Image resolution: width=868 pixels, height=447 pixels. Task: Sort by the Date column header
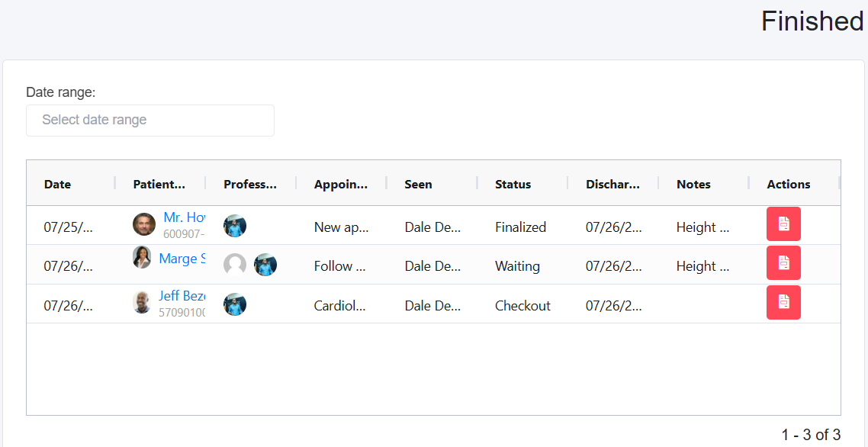(58, 184)
